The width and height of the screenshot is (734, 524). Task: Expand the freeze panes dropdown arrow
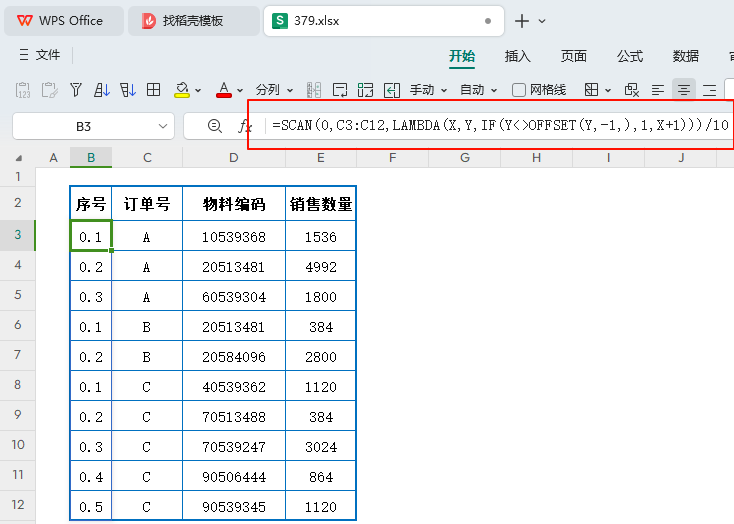(608, 90)
